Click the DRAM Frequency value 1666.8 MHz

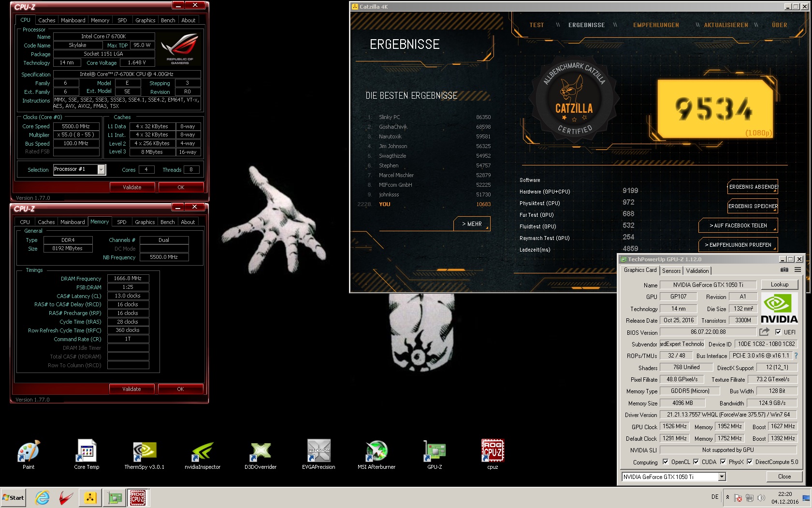[128, 279]
